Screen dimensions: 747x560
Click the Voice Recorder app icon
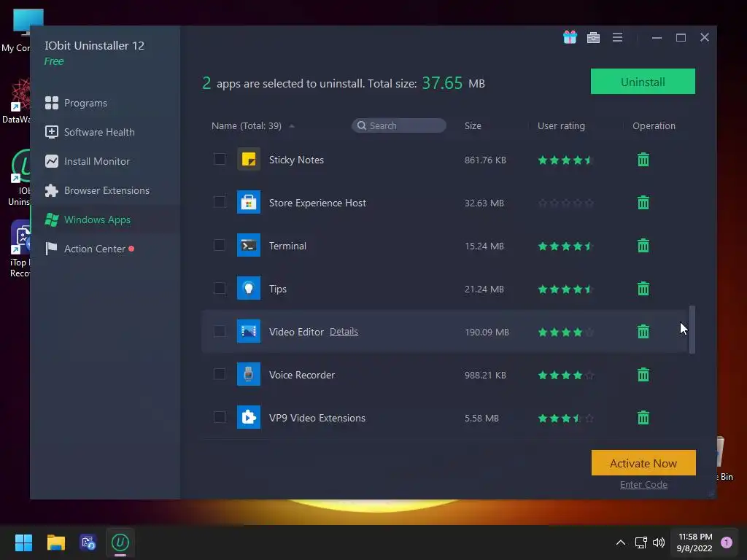[x=249, y=374]
